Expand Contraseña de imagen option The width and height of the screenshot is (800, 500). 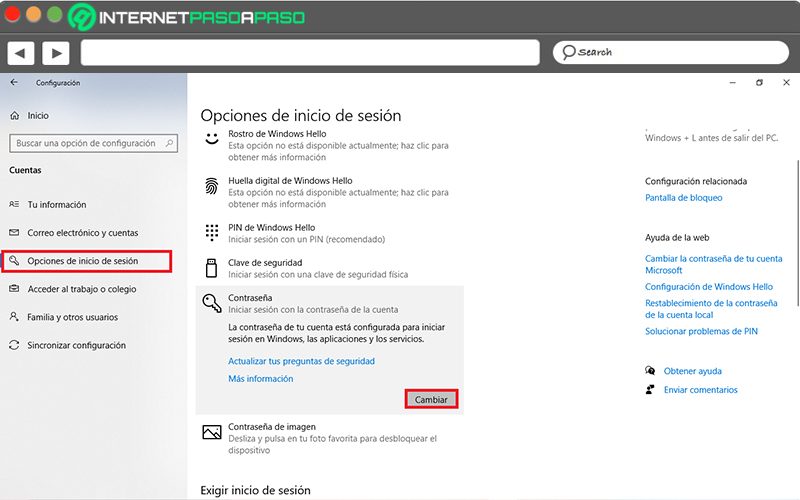click(330, 438)
